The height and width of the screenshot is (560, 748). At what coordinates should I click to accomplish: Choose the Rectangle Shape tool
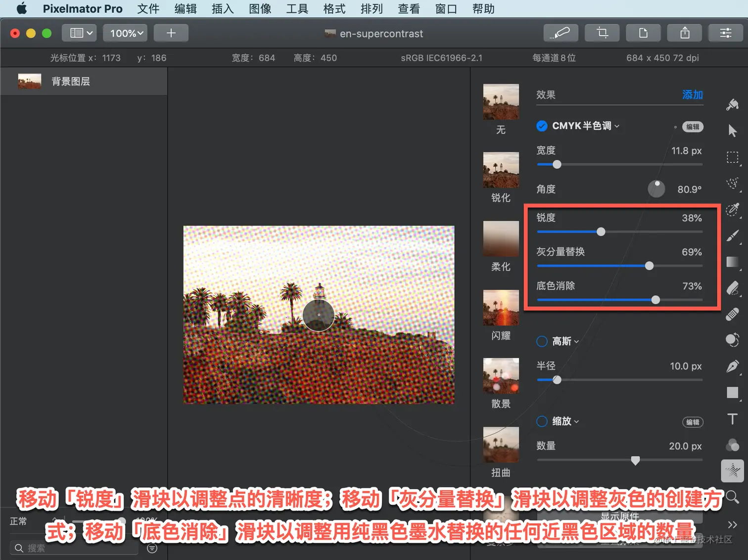[733, 393]
